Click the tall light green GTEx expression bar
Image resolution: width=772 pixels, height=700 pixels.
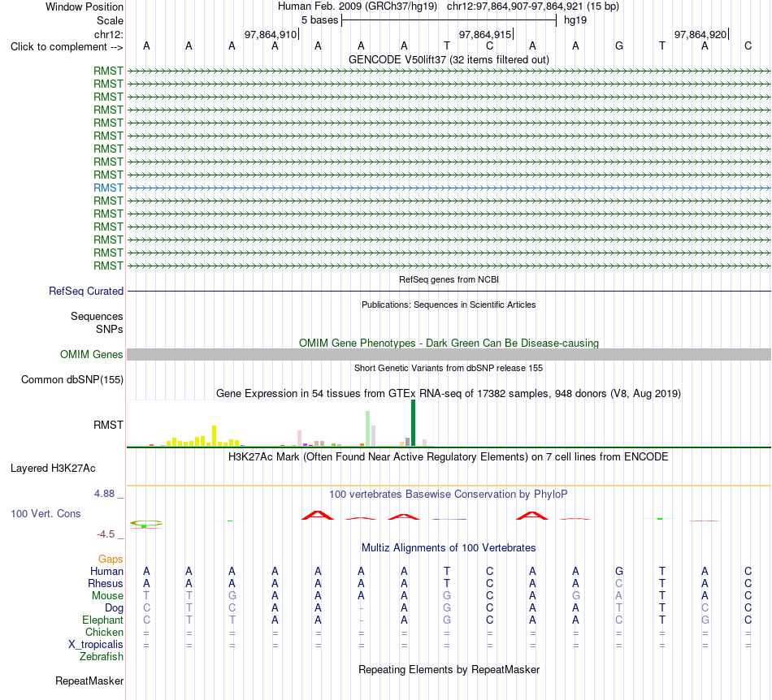(x=368, y=429)
